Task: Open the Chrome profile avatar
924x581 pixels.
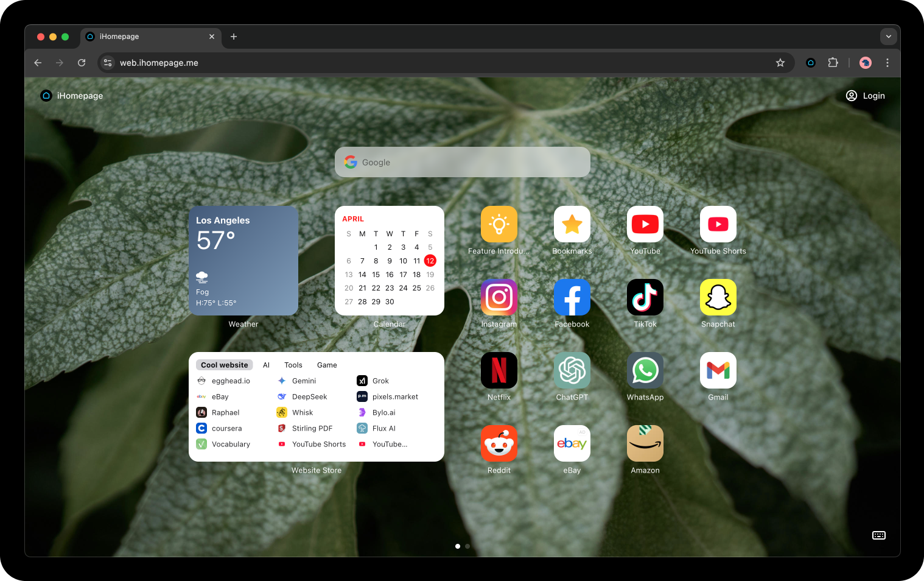Action: (x=866, y=63)
